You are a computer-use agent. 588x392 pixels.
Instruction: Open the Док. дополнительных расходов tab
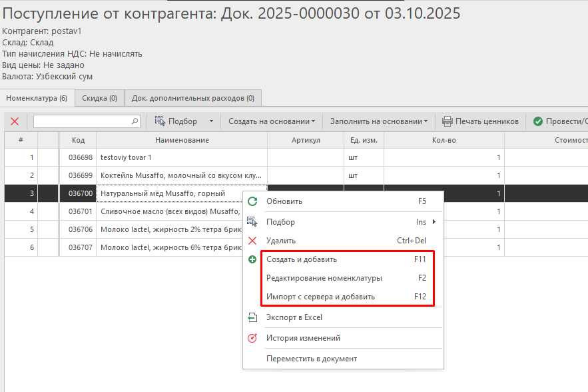coord(192,98)
